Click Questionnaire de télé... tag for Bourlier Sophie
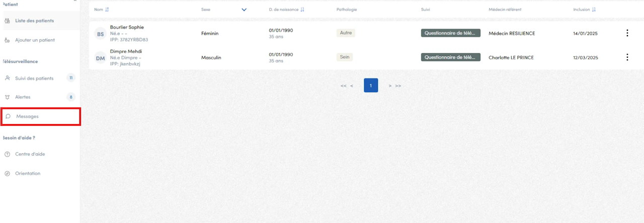 [x=451, y=33]
